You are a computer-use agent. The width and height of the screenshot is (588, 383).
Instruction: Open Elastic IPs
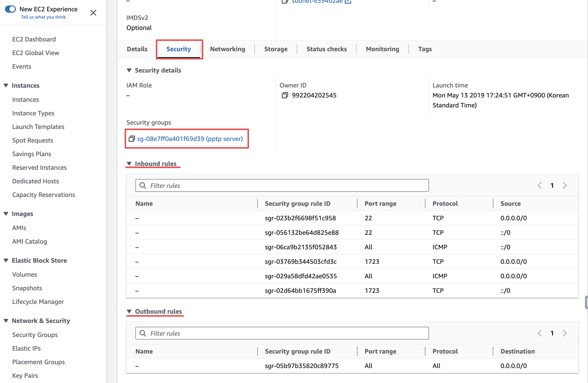27,348
